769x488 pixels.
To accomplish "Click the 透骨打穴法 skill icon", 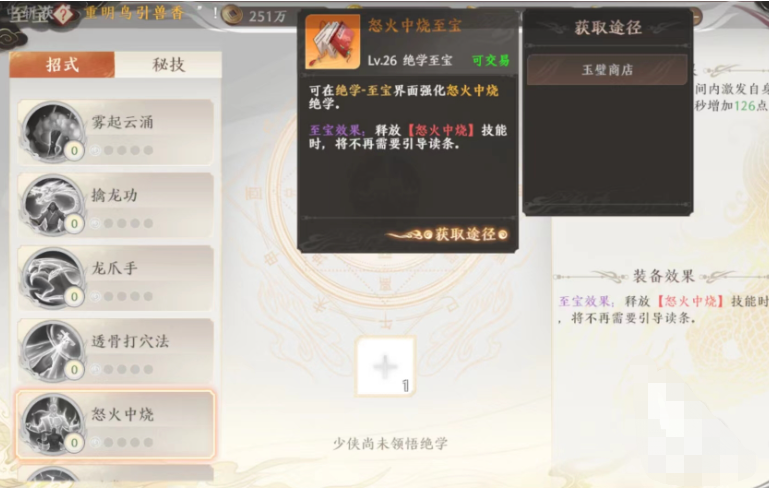I will click(x=52, y=351).
